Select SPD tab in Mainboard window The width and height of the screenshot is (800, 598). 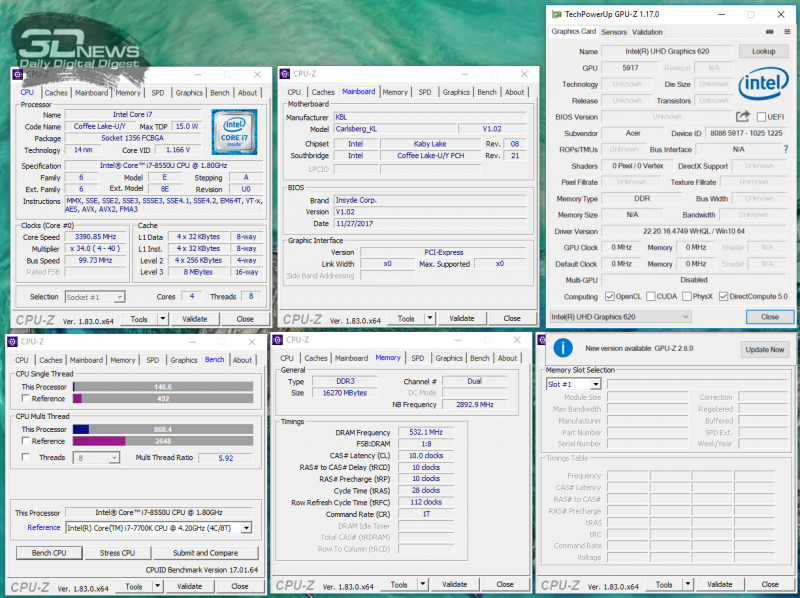pyautogui.click(x=425, y=92)
